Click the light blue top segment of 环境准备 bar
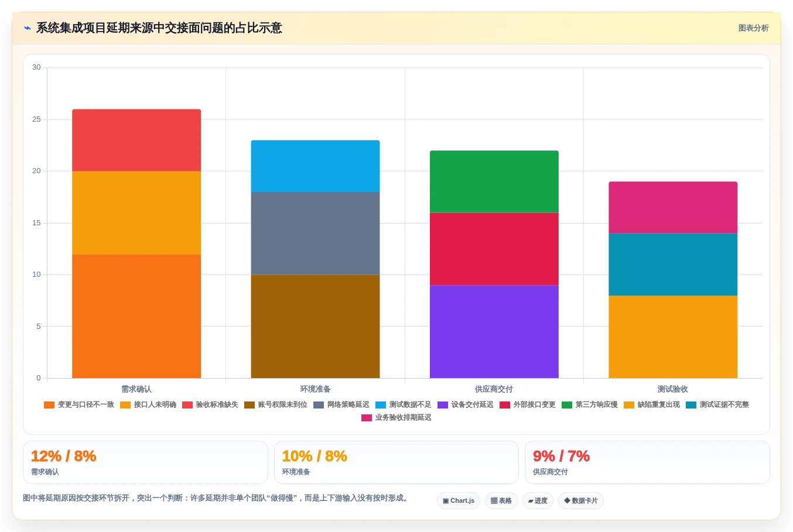Screen dimensions: 793x532 [315, 166]
